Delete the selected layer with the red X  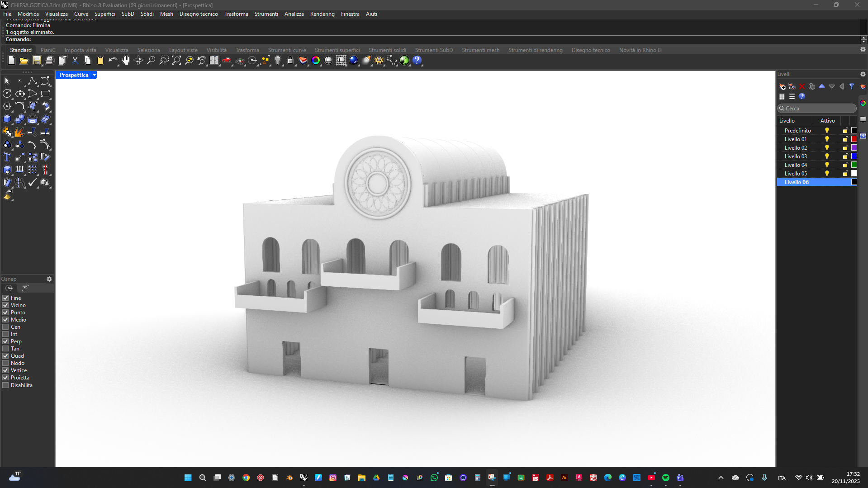click(x=802, y=86)
